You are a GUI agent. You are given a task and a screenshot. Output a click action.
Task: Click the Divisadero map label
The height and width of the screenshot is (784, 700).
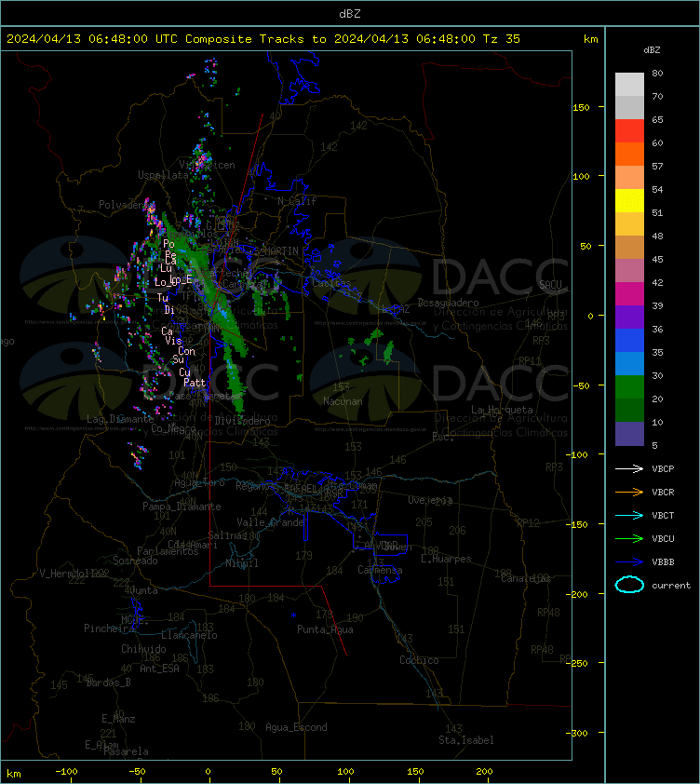click(243, 421)
